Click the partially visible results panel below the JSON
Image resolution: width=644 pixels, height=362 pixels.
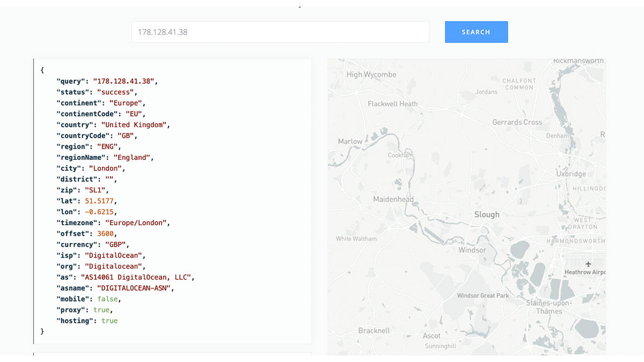[172, 357]
